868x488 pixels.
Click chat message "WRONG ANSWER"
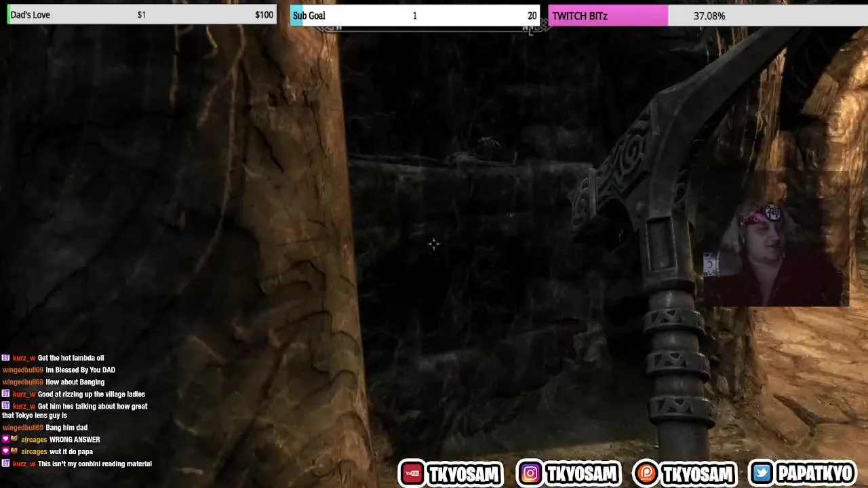coord(75,439)
